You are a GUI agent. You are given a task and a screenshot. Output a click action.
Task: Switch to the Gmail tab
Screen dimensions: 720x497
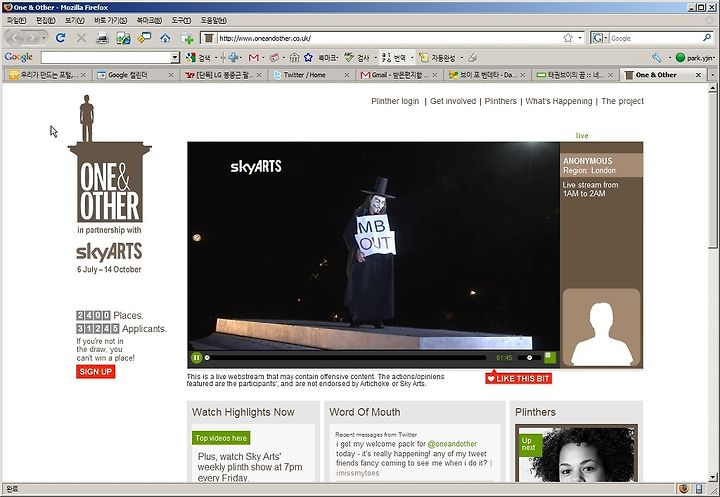point(398,74)
